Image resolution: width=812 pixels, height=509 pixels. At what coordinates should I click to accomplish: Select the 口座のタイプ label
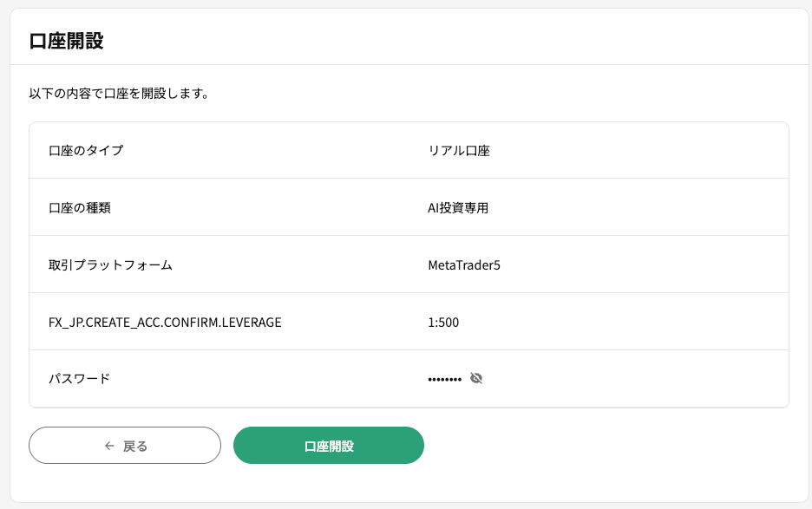click(x=86, y=151)
